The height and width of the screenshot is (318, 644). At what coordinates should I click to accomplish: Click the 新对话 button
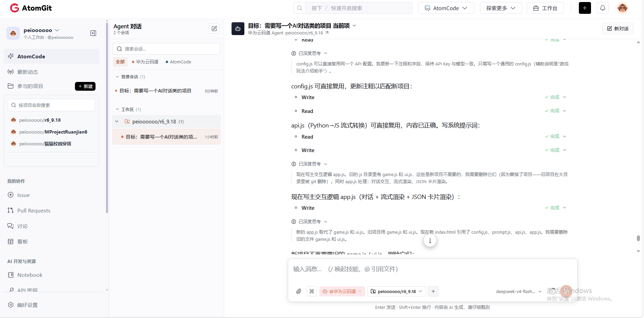coord(618,29)
